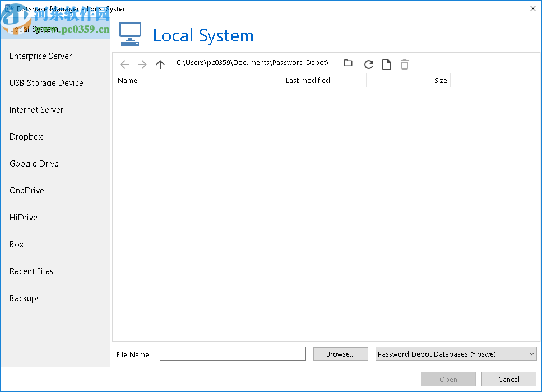Open the Backups section

pos(25,298)
